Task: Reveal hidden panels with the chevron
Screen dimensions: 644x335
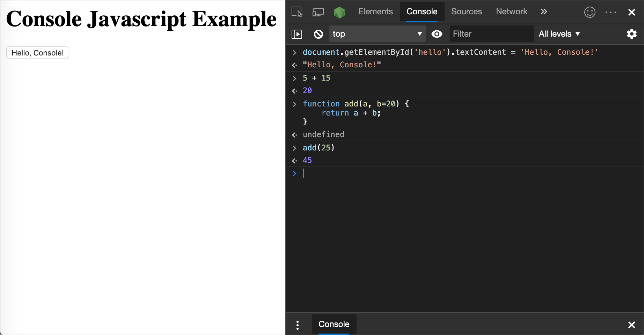Action: click(543, 12)
